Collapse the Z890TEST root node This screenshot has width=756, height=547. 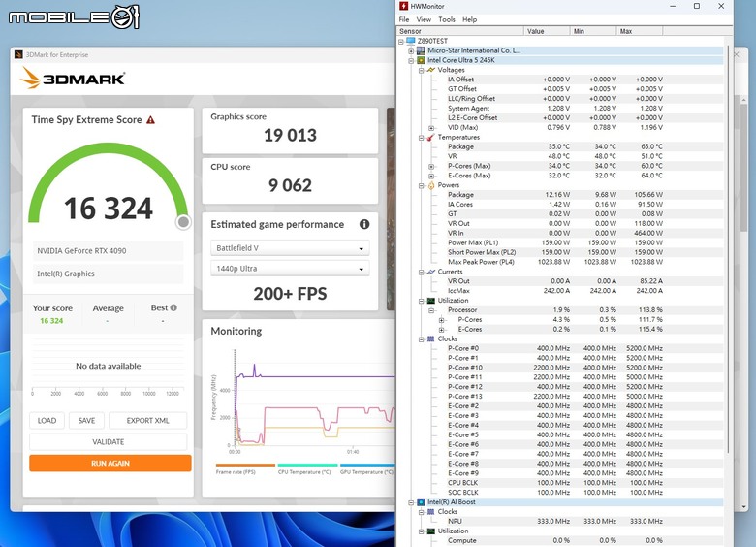tap(401, 42)
